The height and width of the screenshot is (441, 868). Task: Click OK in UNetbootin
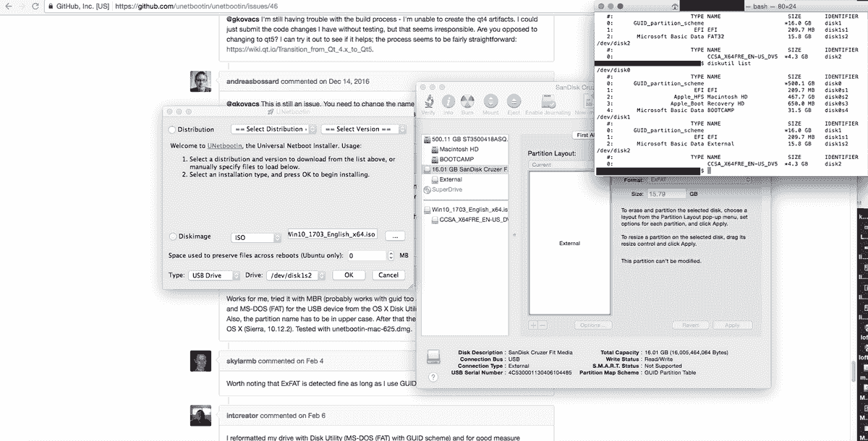pyautogui.click(x=349, y=275)
